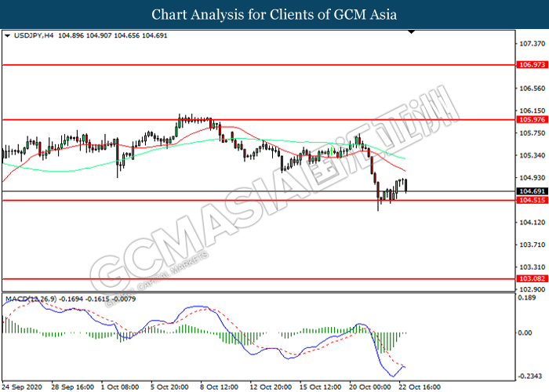
Task: Click the MACD(12,26,9) indicator label
Action: 31,299
